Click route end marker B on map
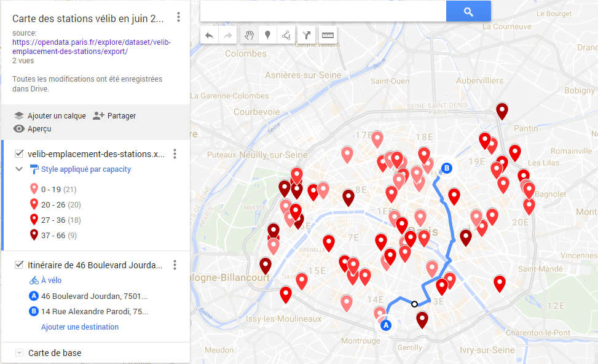Image resolution: width=598 pixels, height=364 pixels. tap(447, 168)
